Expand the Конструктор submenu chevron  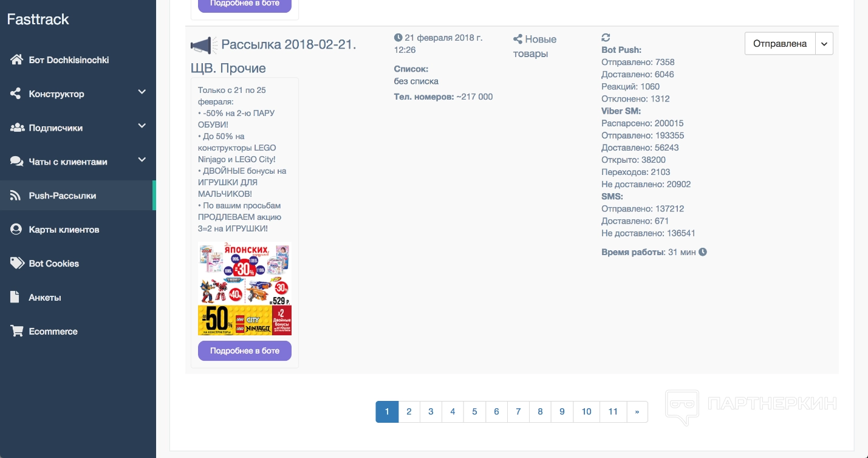click(x=142, y=92)
